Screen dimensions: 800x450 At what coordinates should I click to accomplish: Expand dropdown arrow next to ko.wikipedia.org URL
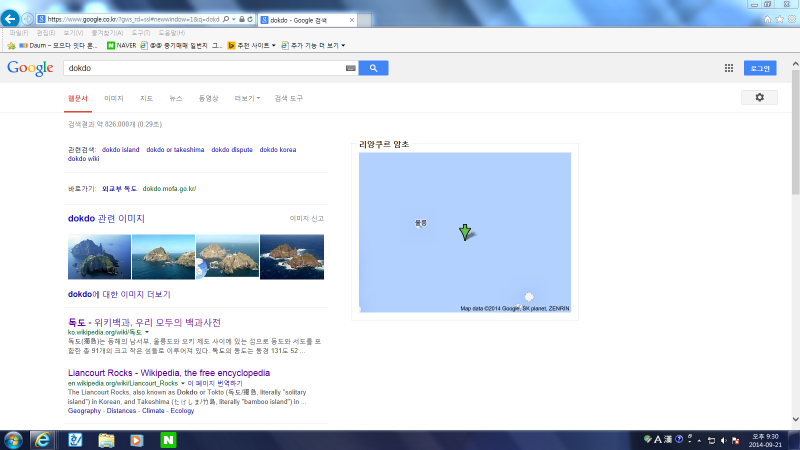148,331
